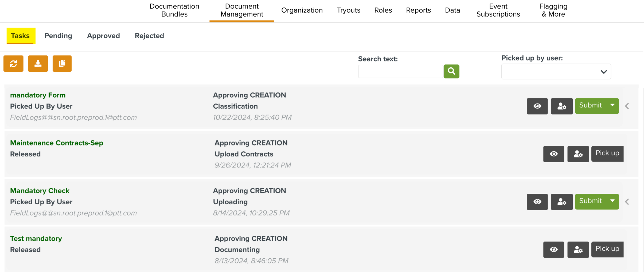Click the orange refresh tasks icon
The height and width of the screenshot is (272, 644).
pyautogui.click(x=13, y=64)
